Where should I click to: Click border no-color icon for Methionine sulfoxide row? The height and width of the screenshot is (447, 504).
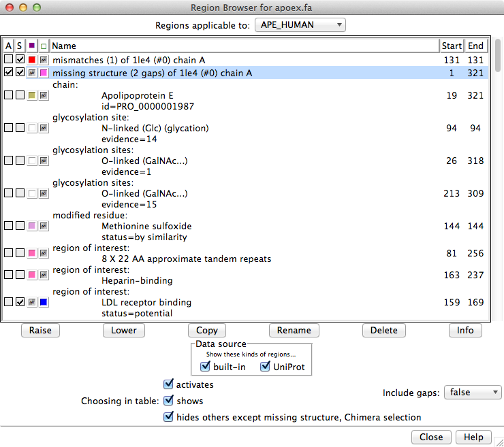click(44, 226)
